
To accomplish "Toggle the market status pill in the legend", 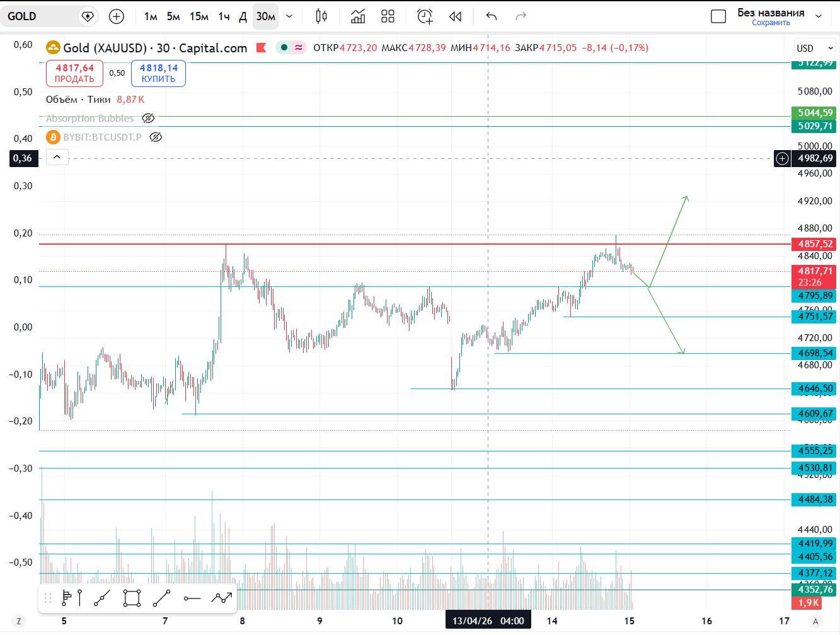I will click(291, 47).
